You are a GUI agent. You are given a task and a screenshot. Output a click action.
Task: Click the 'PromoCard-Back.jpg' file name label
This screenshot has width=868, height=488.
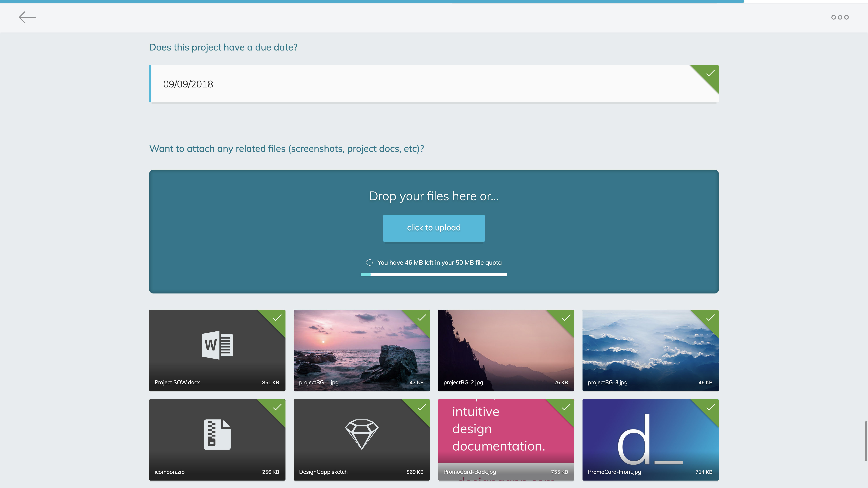pos(470,472)
